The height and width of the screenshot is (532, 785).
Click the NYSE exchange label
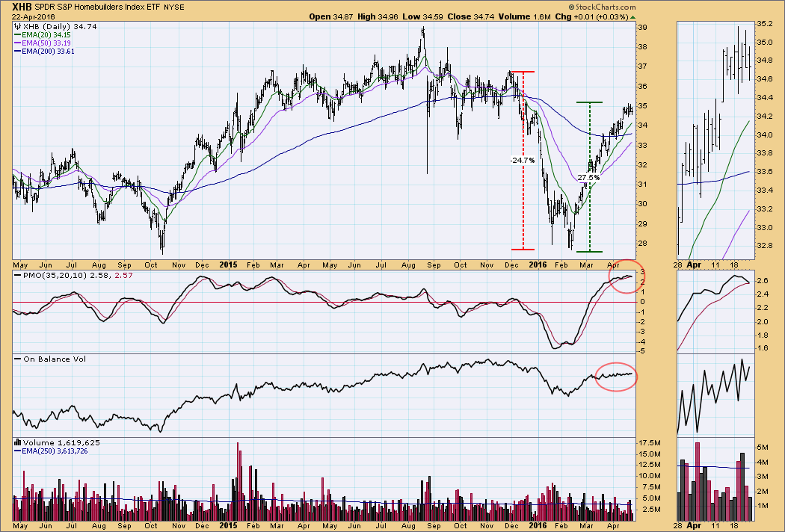[174, 7]
